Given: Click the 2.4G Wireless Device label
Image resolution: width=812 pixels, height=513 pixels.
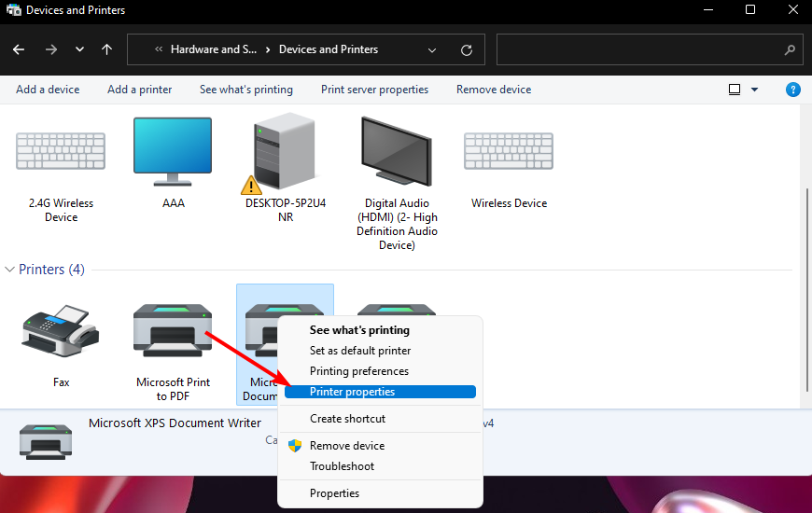Looking at the screenshot, I should [61, 210].
